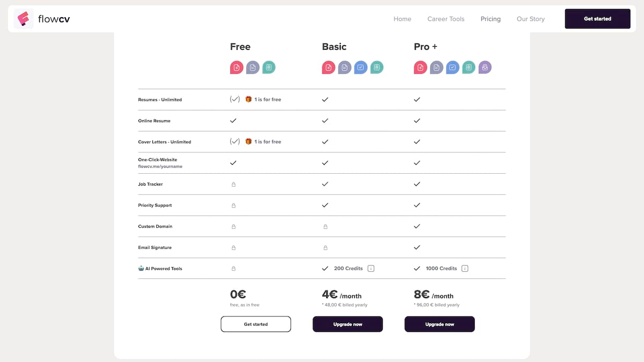Open the Career Tools menu
The image size is (644, 362).
(x=446, y=19)
